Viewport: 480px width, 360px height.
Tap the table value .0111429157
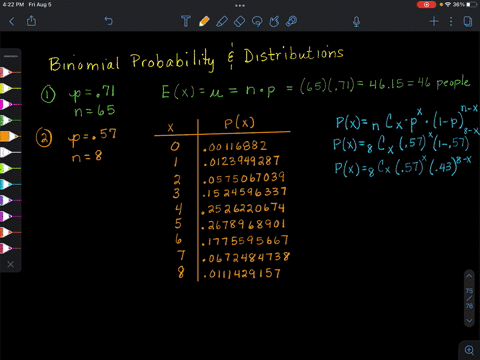241,274
